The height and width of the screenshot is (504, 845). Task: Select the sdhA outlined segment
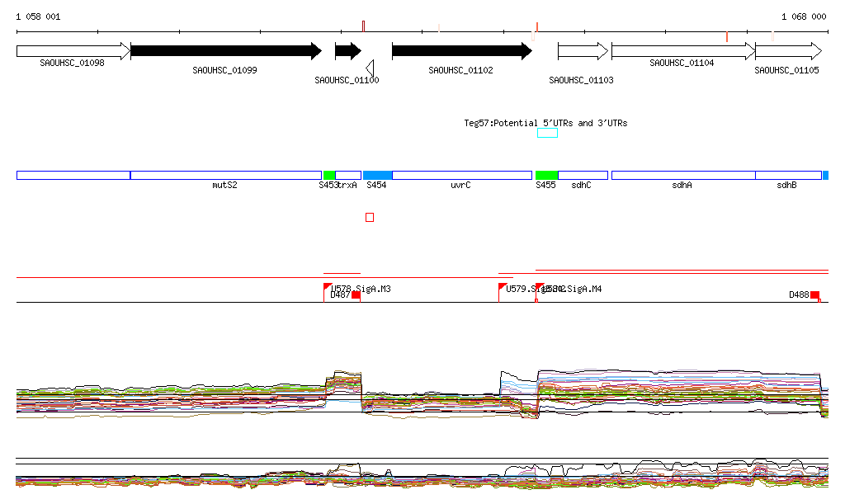click(x=683, y=175)
